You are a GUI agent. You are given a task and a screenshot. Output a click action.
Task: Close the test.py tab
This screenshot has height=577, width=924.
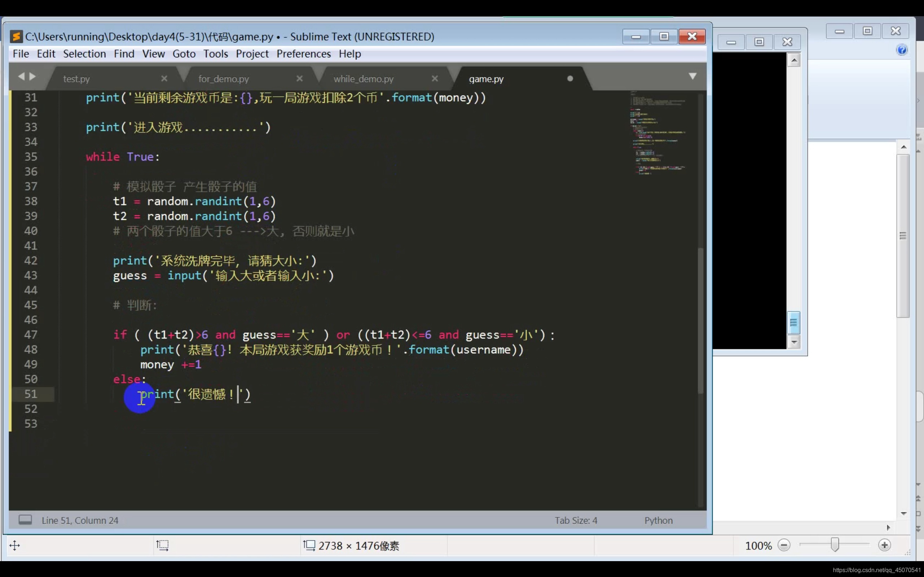[164, 78]
